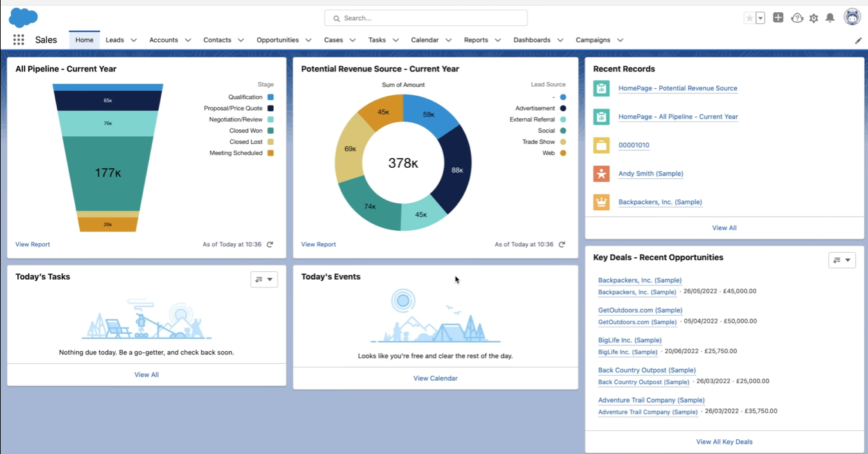Click the crown opportunity icon beside Backpackers, Inc.
This screenshot has width=868, height=454.
click(601, 202)
